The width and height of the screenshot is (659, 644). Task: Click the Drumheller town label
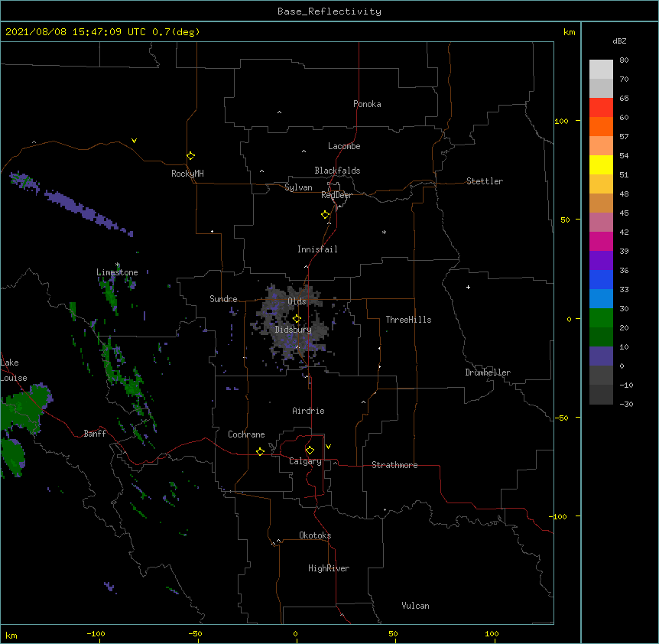coord(488,372)
